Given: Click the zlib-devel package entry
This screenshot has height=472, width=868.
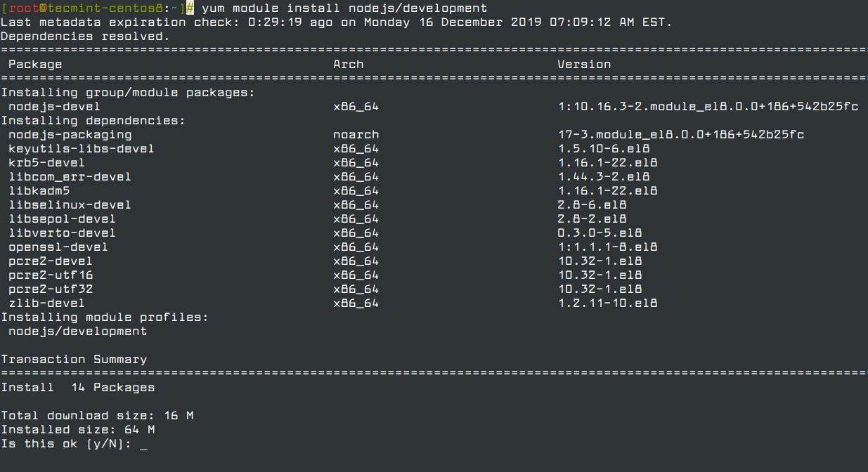Looking at the screenshot, I should (x=46, y=303).
